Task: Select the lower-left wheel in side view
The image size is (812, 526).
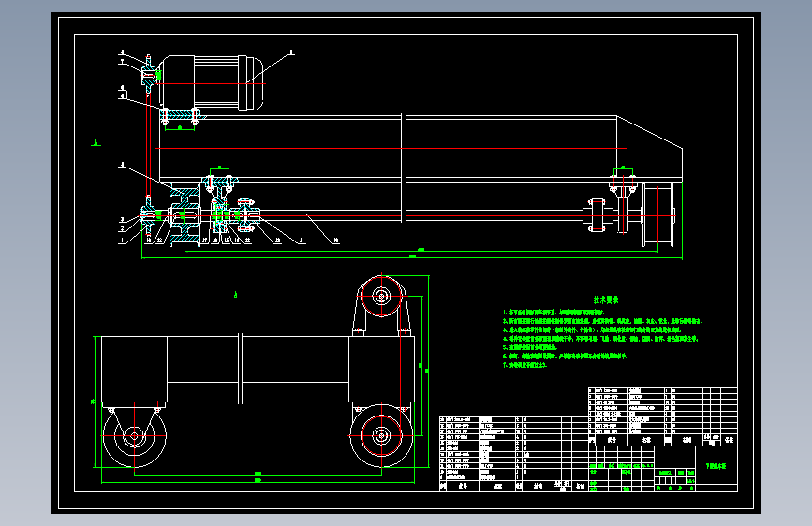Action: [x=134, y=436]
